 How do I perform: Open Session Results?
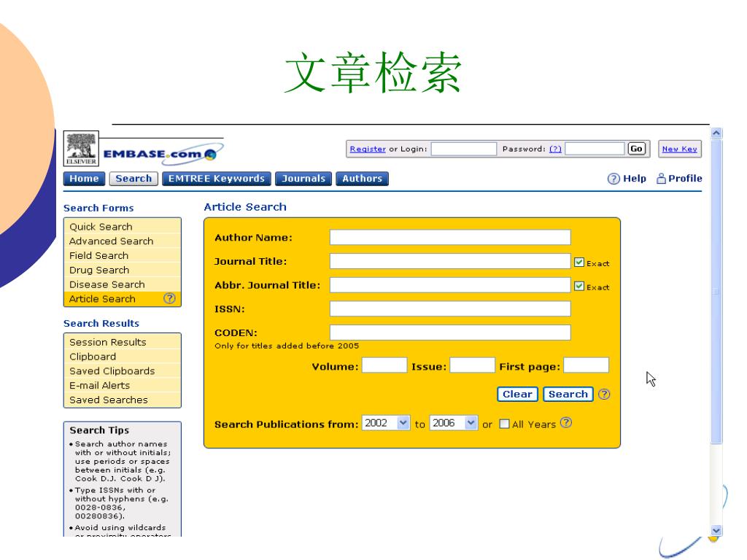click(122, 342)
